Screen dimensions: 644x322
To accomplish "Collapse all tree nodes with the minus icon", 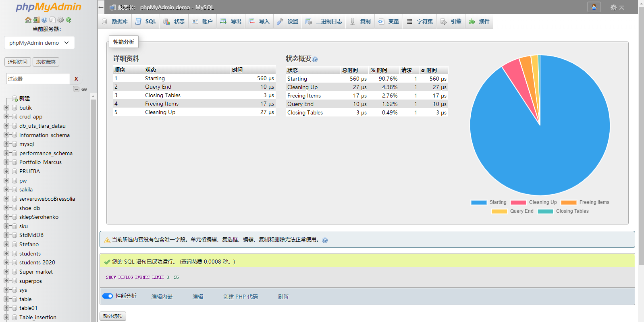I will [76, 89].
